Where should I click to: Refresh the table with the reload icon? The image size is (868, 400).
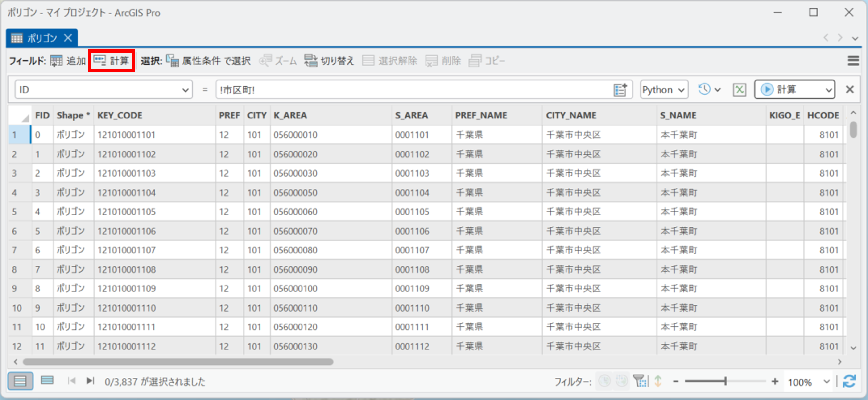(849, 381)
